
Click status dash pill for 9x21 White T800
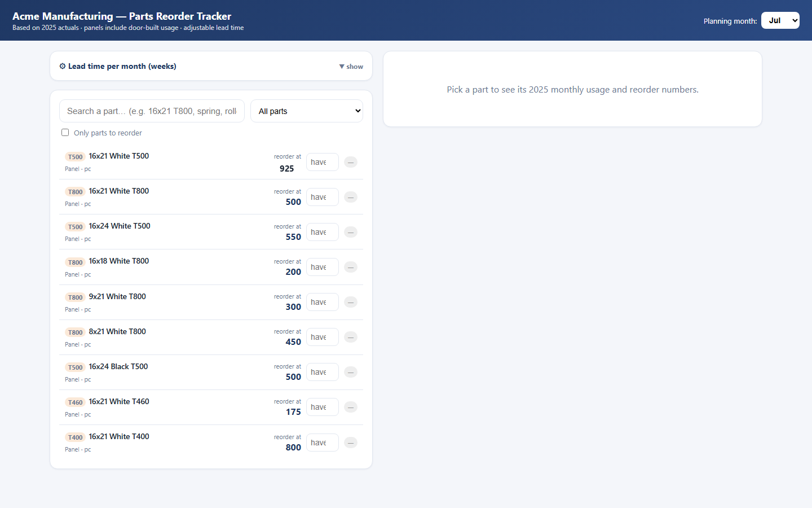point(351,302)
